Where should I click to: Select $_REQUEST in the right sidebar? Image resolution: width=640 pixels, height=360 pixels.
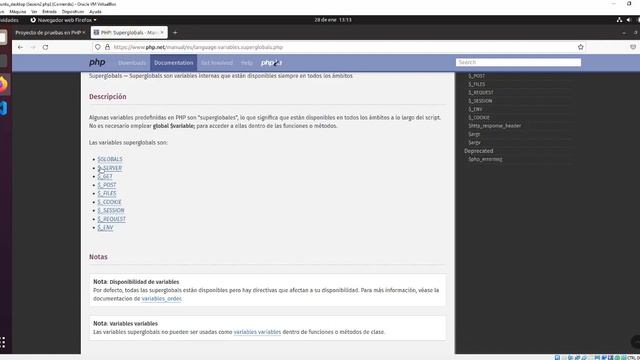click(x=480, y=93)
